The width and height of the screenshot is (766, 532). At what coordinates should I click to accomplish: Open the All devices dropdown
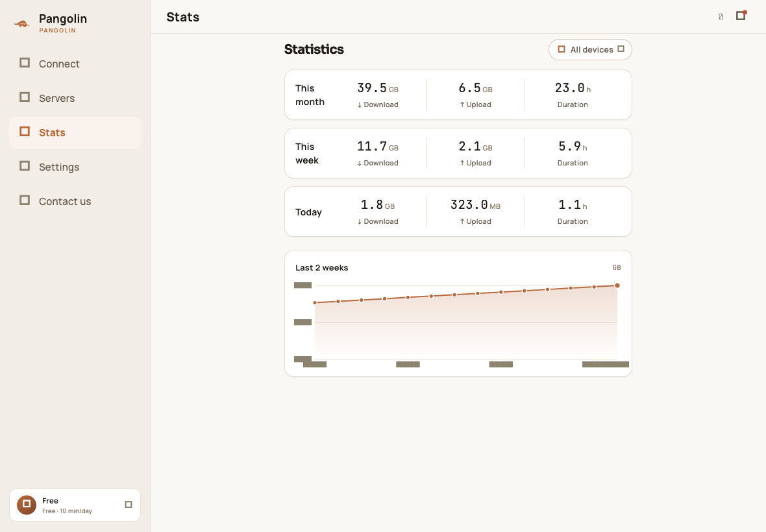click(590, 50)
